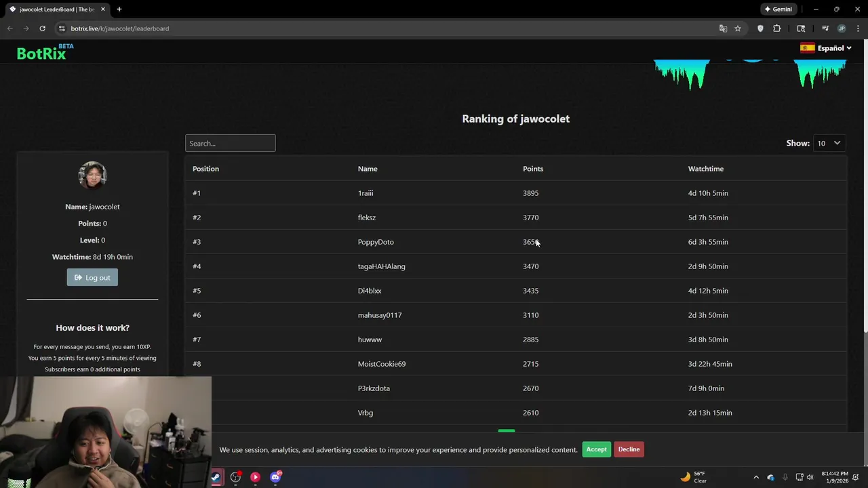Click watchtime 2d 13h 15min
The height and width of the screenshot is (488, 868).
pos(710,413)
